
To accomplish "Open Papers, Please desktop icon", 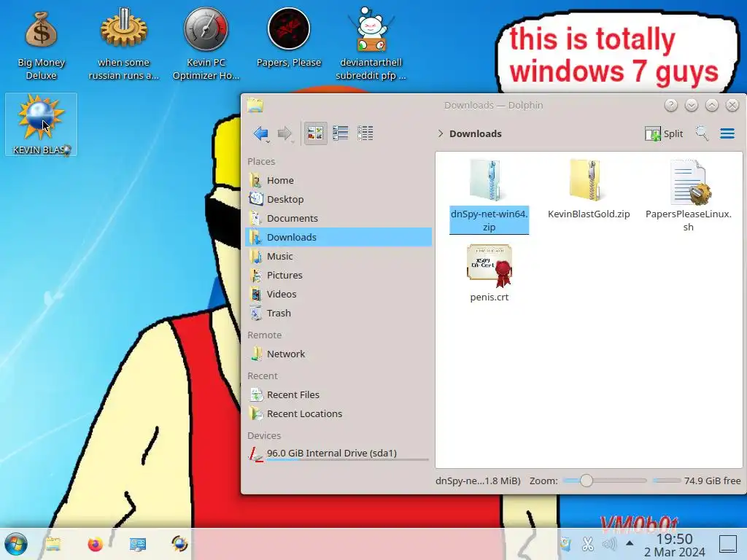I will 289,38.
